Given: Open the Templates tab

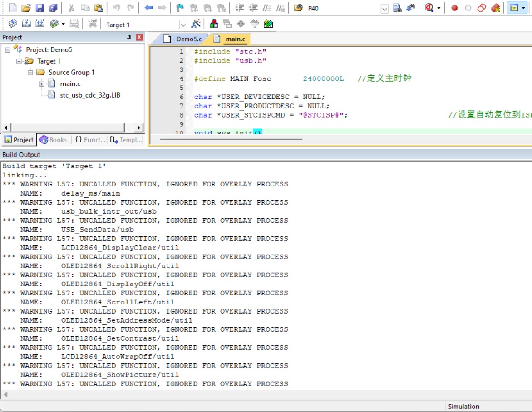Looking at the screenshot, I should [126, 140].
